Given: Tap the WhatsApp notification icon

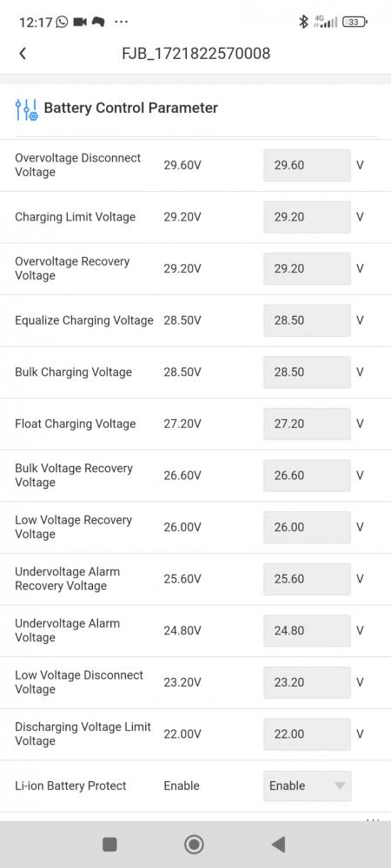Looking at the screenshot, I should [x=62, y=22].
